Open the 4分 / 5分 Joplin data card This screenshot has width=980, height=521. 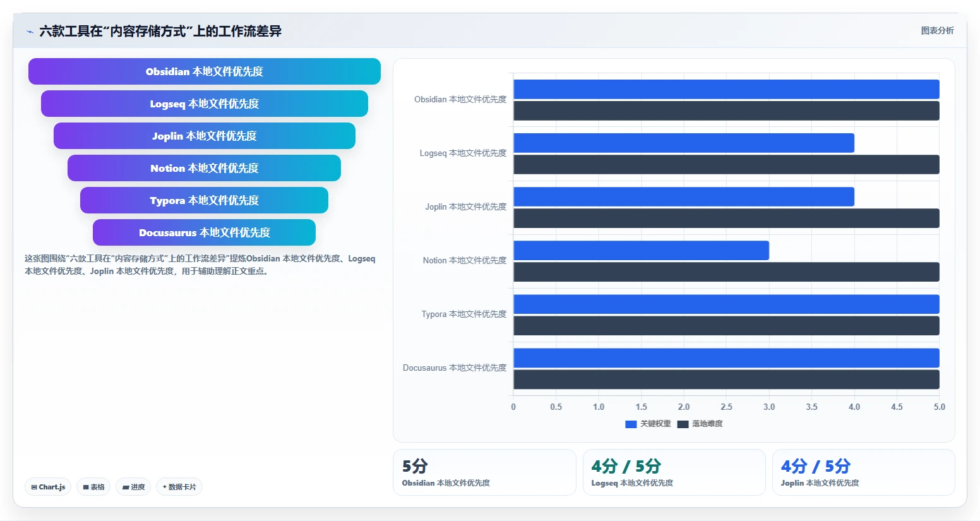click(x=863, y=472)
